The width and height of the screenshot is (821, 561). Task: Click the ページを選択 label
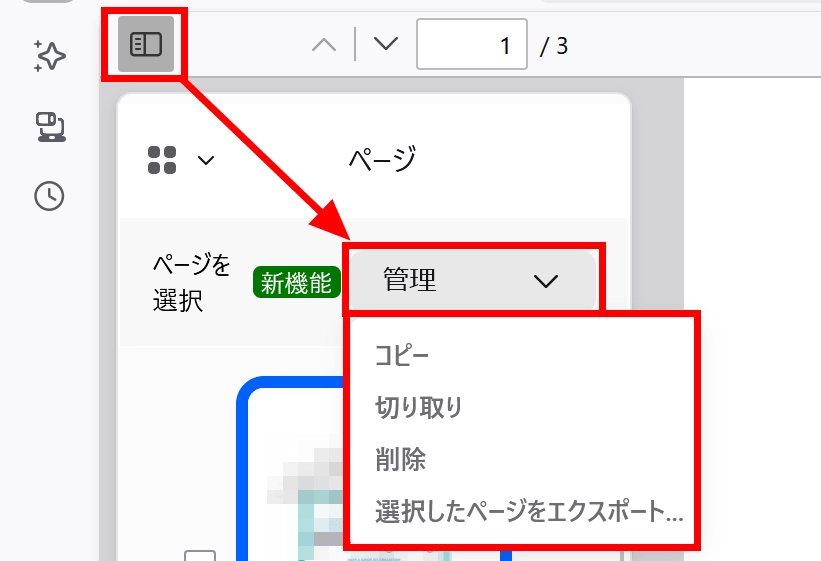pyautogui.click(x=192, y=282)
